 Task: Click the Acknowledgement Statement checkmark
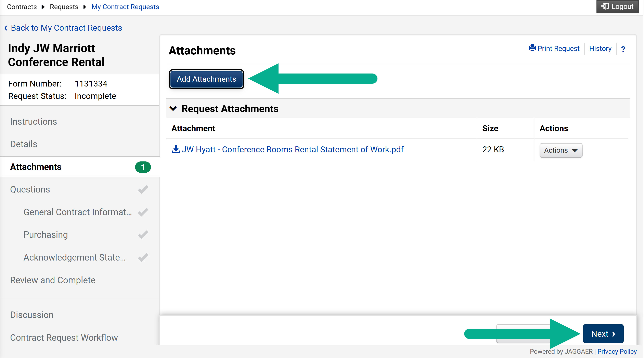(143, 257)
